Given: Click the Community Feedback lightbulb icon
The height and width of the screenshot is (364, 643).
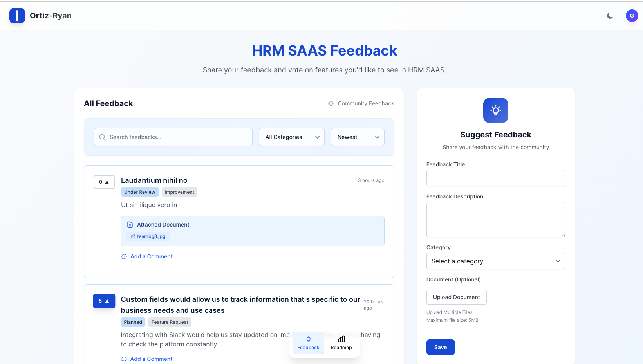Looking at the screenshot, I should click(x=331, y=103).
